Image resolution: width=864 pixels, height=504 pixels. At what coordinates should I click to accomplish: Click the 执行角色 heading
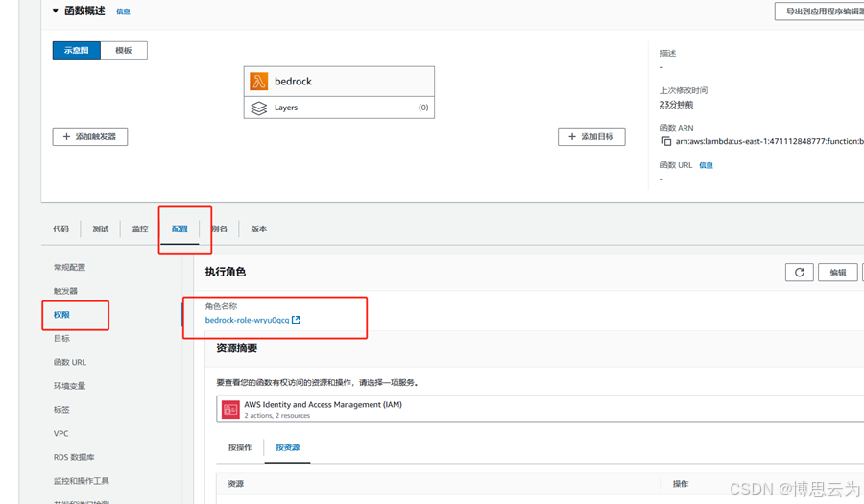[226, 272]
